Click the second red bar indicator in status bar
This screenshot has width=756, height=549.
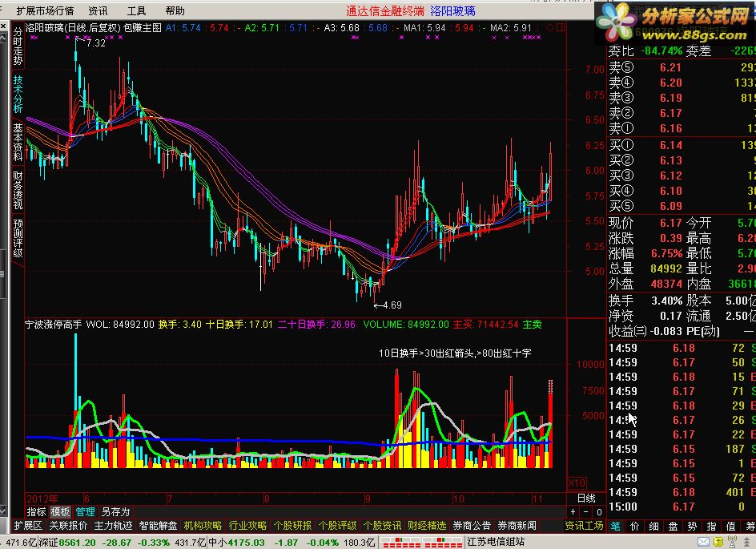pos(443,543)
